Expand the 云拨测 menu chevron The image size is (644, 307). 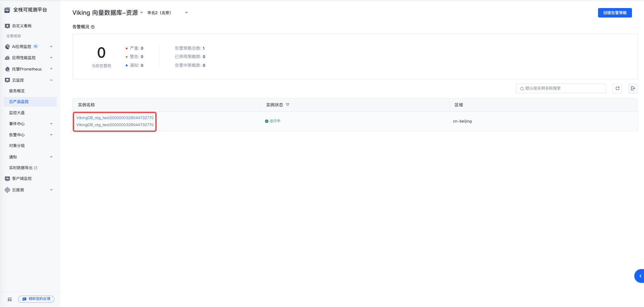(51, 190)
